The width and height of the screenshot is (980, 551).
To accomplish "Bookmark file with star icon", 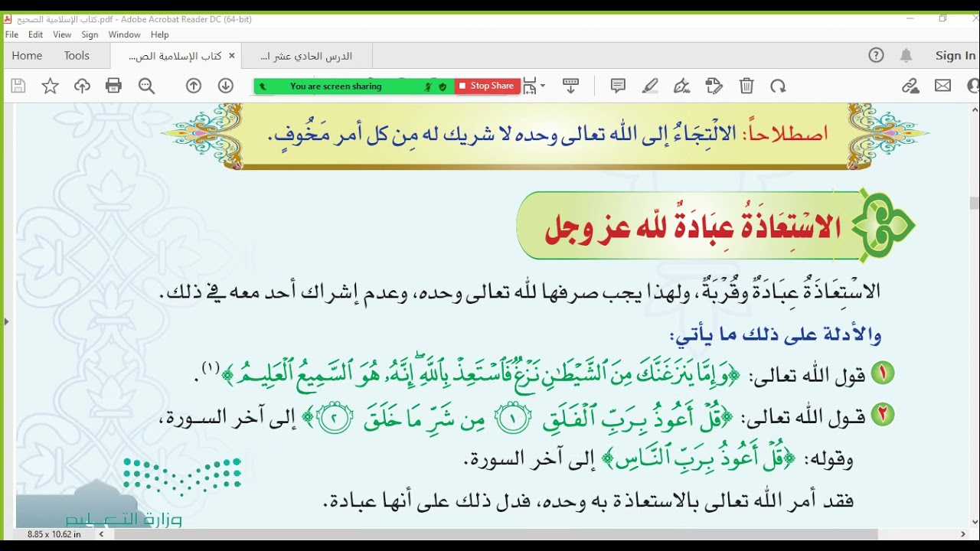I will pos(51,86).
